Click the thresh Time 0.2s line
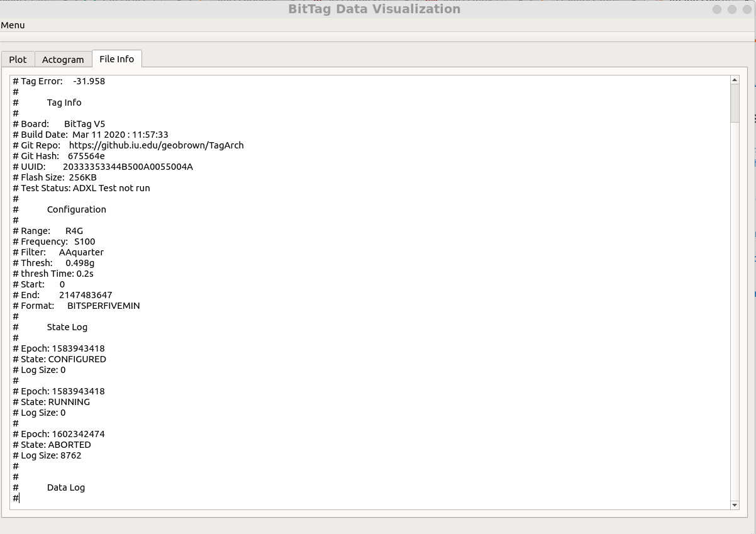756x534 pixels. point(53,274)
